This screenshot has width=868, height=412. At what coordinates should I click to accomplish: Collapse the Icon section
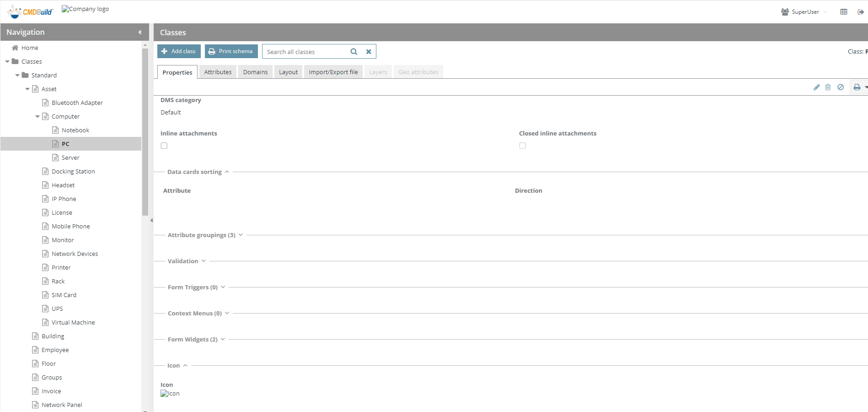pos(185,365)
